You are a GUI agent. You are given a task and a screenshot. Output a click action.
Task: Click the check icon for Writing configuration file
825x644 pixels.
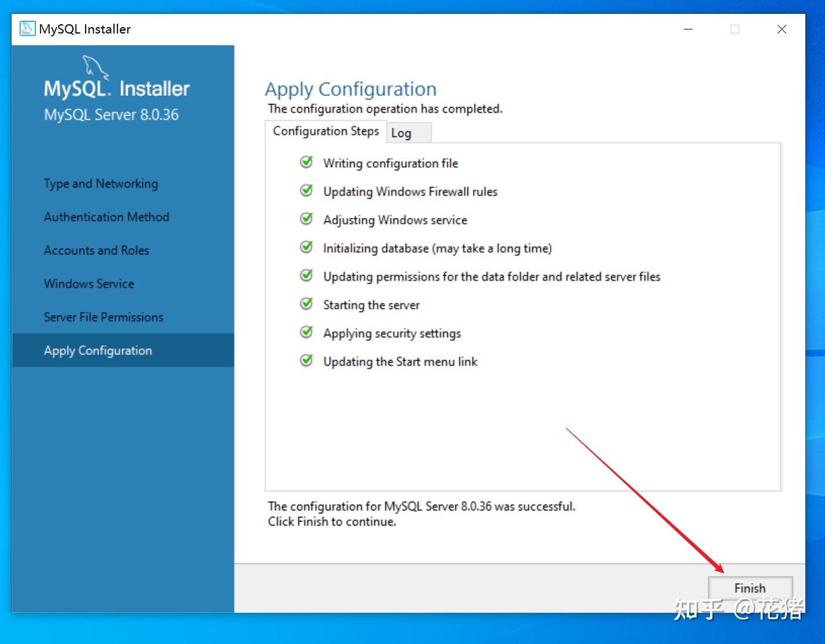point(307,162)
